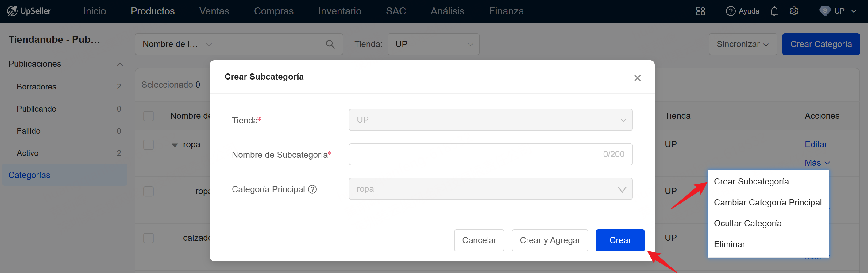Open the Sincronizar dropdown

pyautogui.click(x=743, y=44)
